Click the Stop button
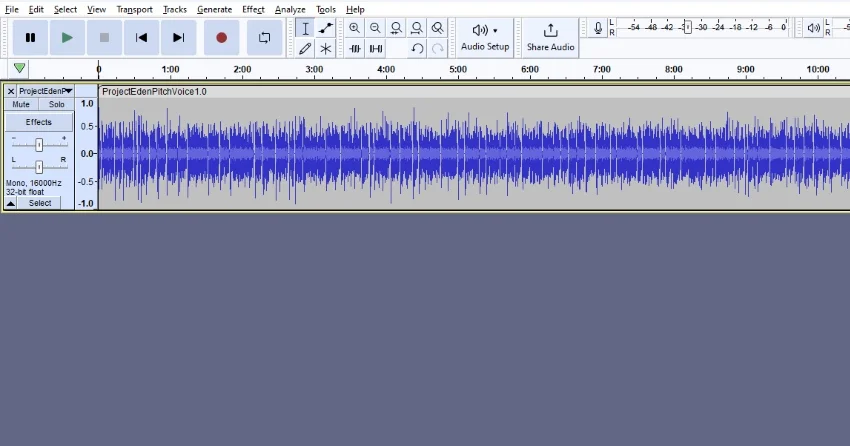The height and width of the screenshot is (446, 850). [104, 37]
